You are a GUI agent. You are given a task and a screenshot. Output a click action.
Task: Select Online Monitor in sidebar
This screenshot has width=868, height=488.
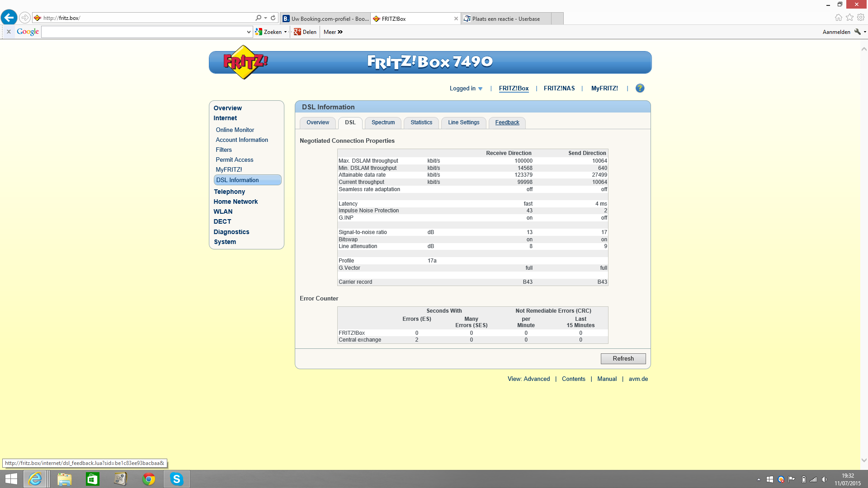click(x=235, y=130)
